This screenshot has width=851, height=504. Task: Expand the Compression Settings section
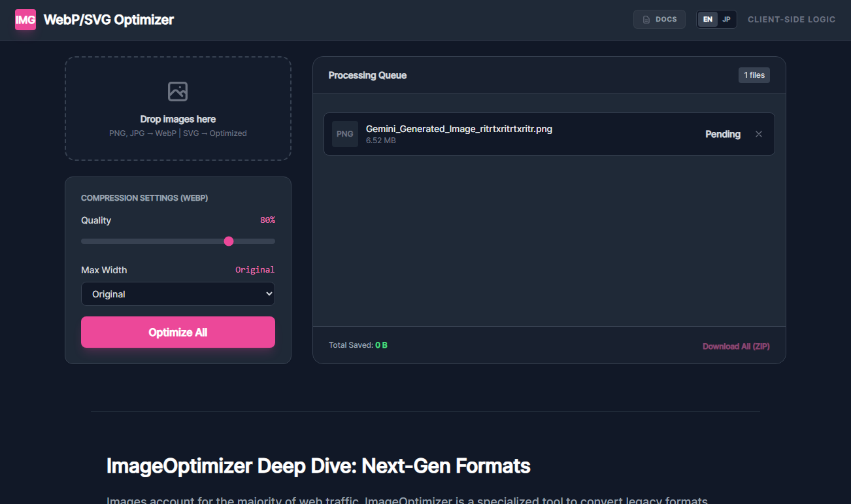click(143, 197)
